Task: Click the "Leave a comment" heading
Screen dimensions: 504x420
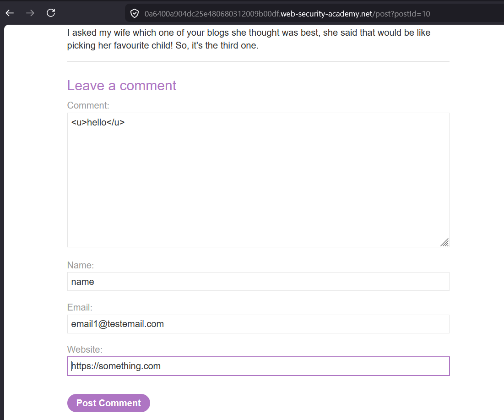Action: pyautogui.click(x=121, y=86)
